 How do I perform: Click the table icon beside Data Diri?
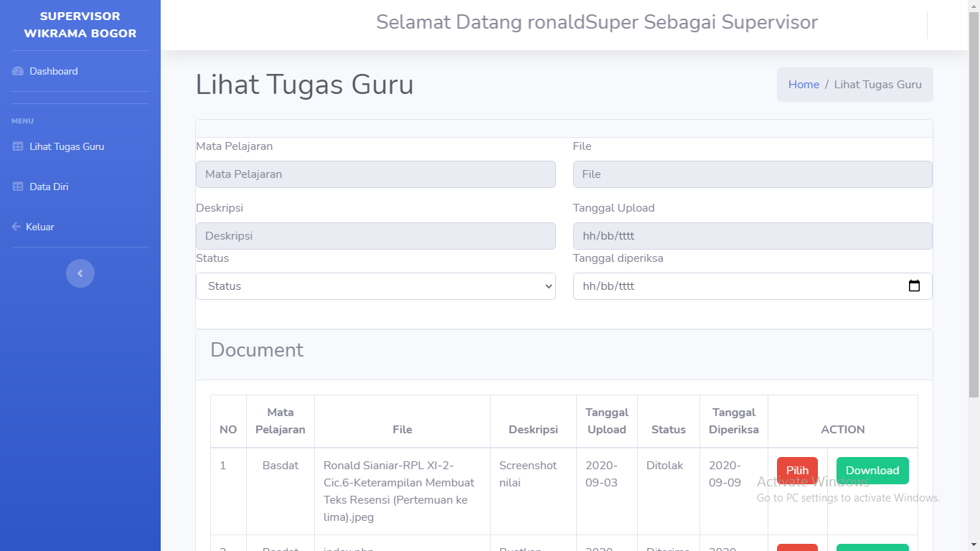point(18,187)
